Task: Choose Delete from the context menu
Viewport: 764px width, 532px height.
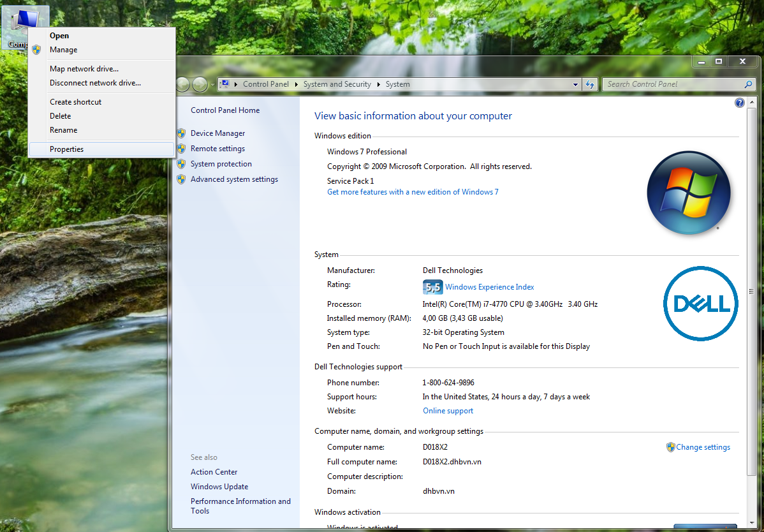Action: (101, 116)
